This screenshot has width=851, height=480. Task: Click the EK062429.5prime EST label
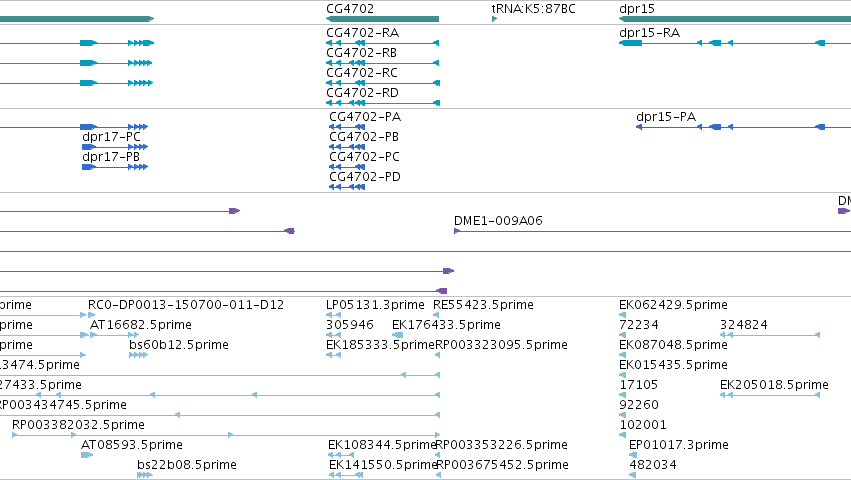coord(674,305)
